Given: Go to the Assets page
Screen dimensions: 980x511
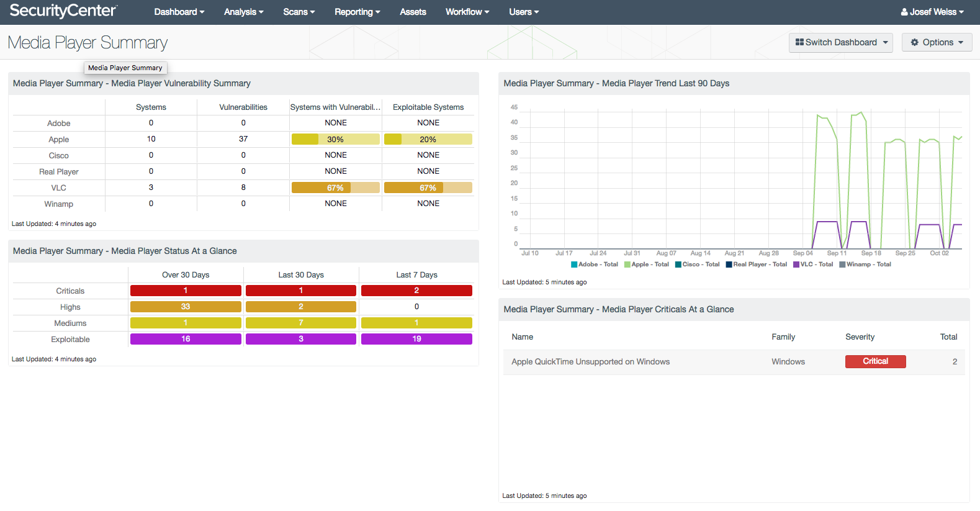Looking at the screenshot, I should point(413,12).
